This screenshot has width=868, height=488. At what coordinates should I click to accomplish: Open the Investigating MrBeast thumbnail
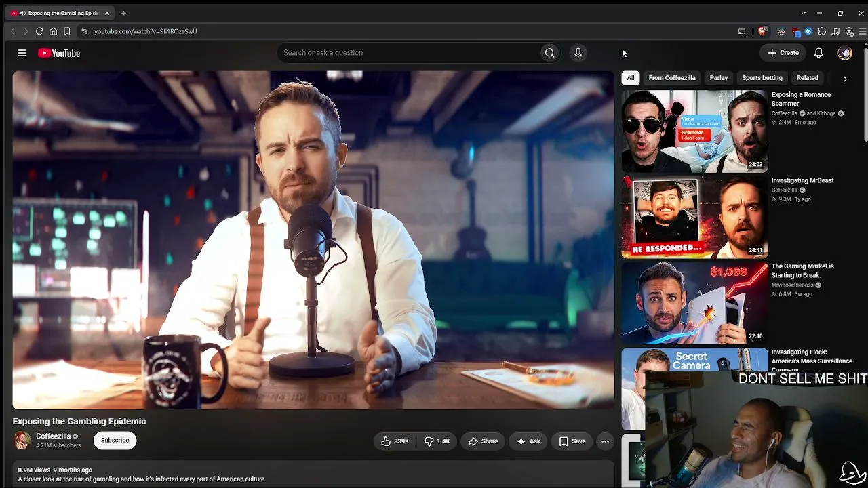point(694,218)
